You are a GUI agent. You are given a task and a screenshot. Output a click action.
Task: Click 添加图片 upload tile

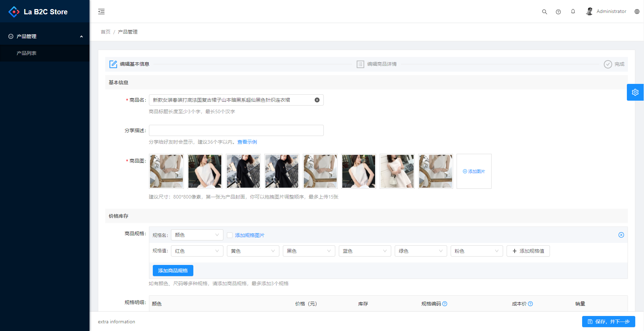coord(474,171)
